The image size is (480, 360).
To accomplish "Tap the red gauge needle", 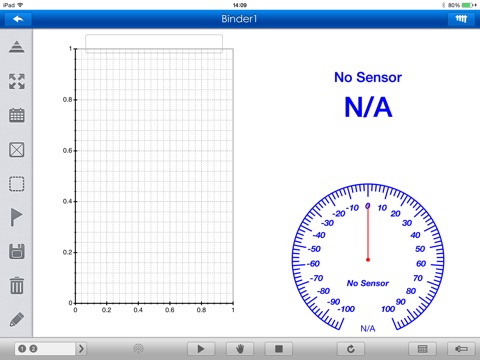I will [368, 233].
